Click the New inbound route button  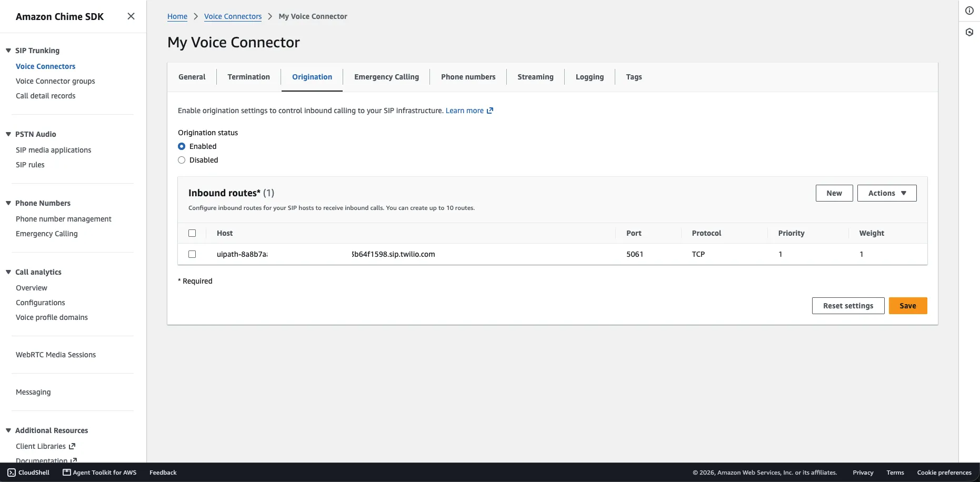(834, 193)
